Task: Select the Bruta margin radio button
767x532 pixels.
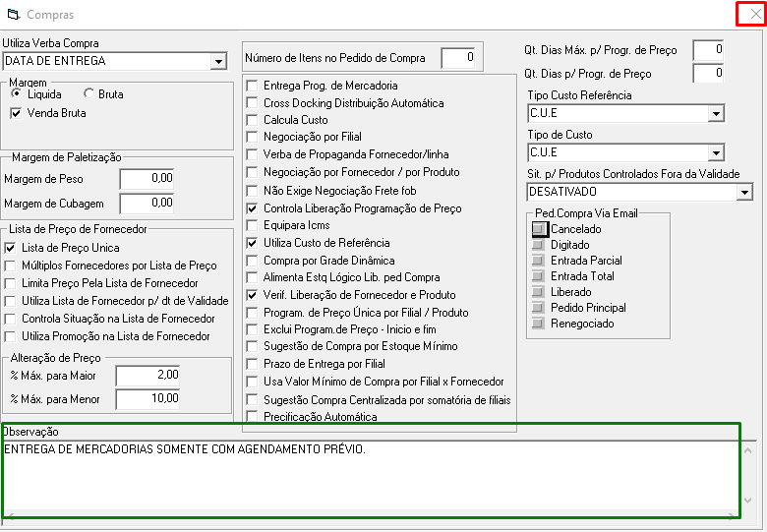Action: coord(88,93)
